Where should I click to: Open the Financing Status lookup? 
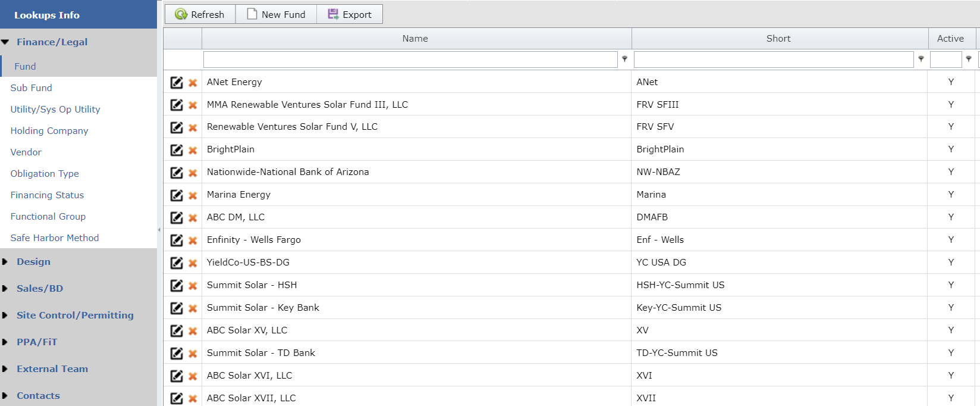click(x=47, y=195)
